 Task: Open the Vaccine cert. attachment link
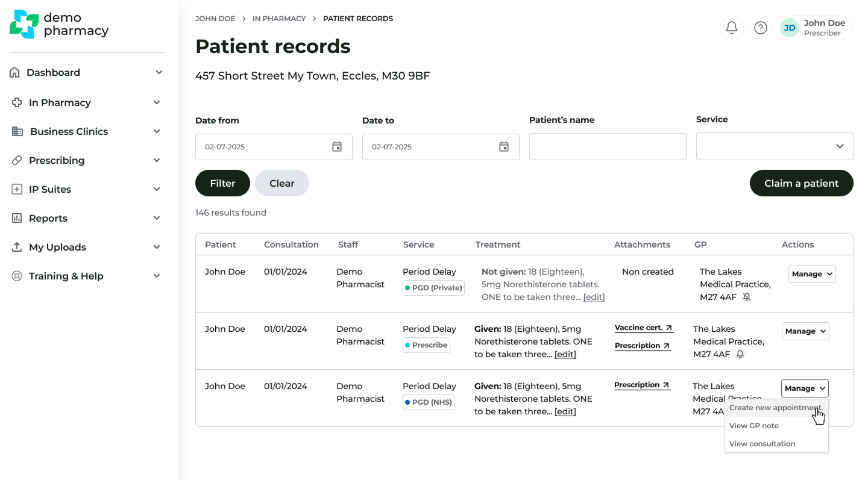click(x=643, y=328)
